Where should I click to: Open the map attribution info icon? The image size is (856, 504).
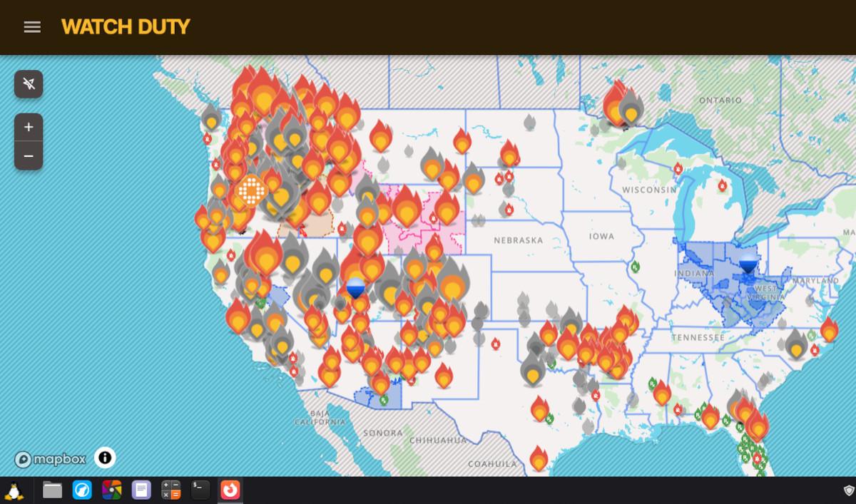coord(105,458)
